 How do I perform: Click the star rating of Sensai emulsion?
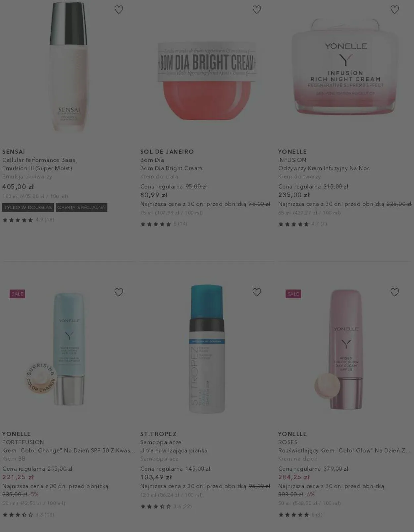(28, 220)
